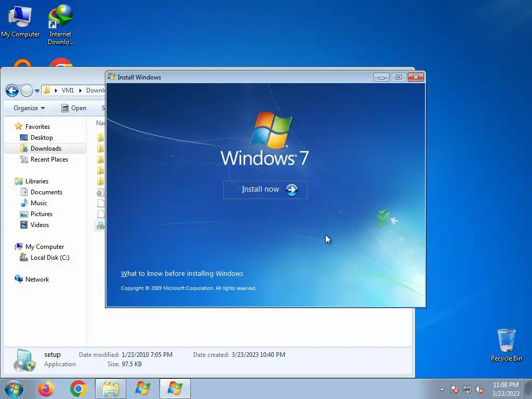The width and height of the screenshot is (532, 399).
Task: Close the Install Windows window
Action: click(416, 77)
